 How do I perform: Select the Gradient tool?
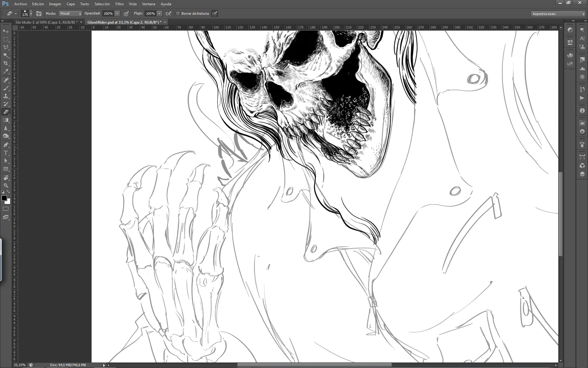(6, 120)
